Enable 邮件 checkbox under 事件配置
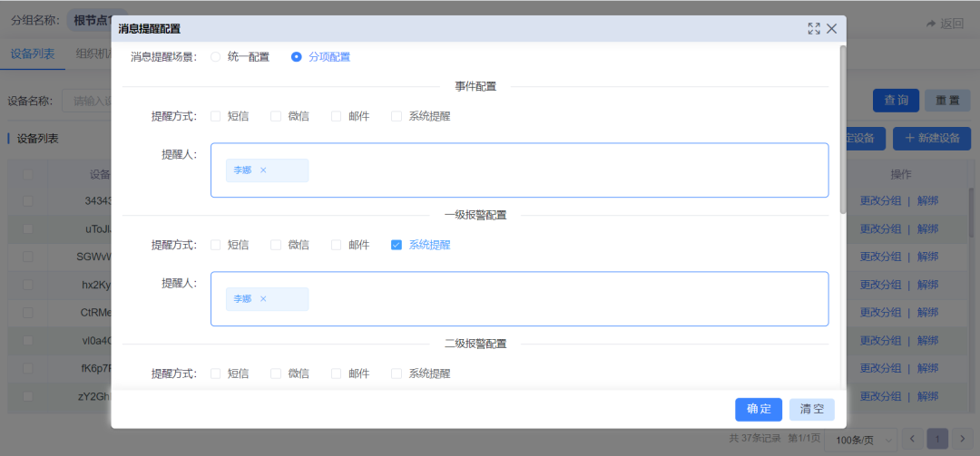 pyautogui.click(x=337, y=116)
